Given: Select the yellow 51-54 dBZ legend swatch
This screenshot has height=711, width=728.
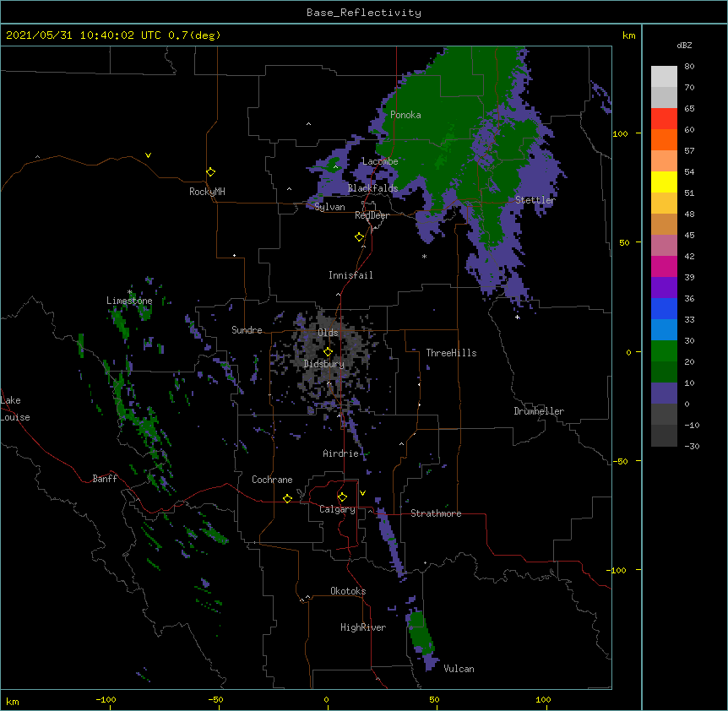Looking at the screenshot, I should [x=664, y=182].
